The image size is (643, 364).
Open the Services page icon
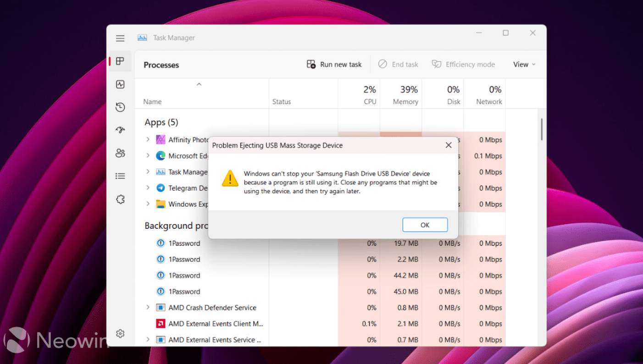120,199
